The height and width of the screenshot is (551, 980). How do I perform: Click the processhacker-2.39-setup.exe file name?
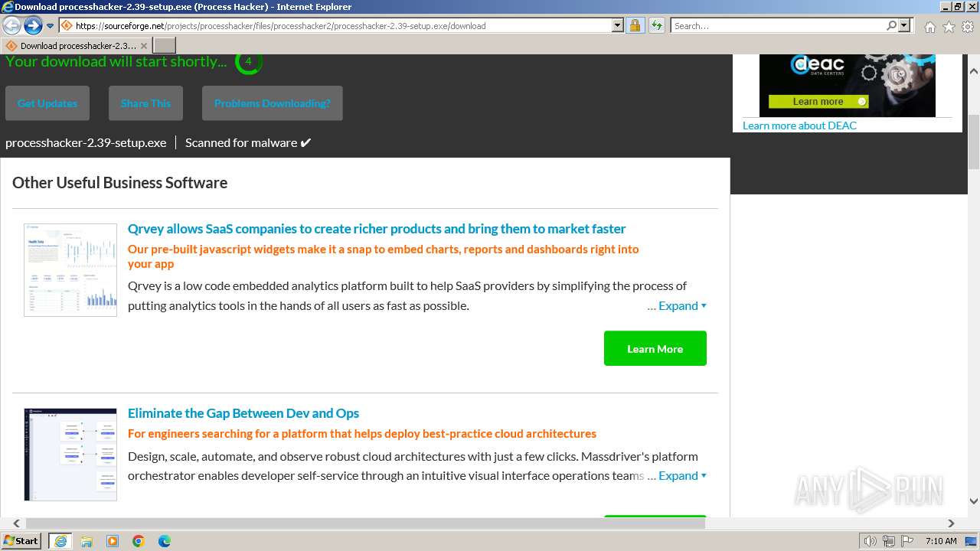[x=86, y=142]
